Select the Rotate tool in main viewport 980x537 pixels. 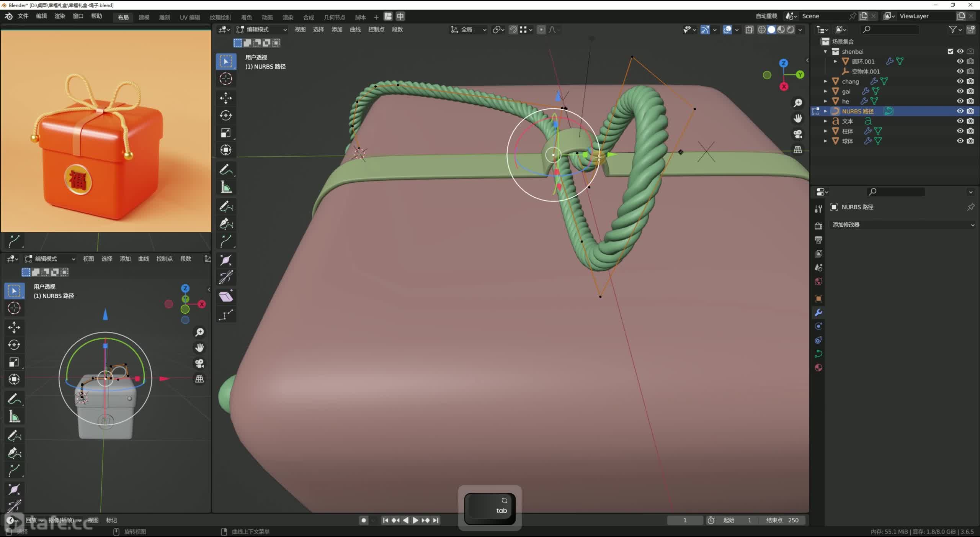pyautogui.click(x=226, y=115)
